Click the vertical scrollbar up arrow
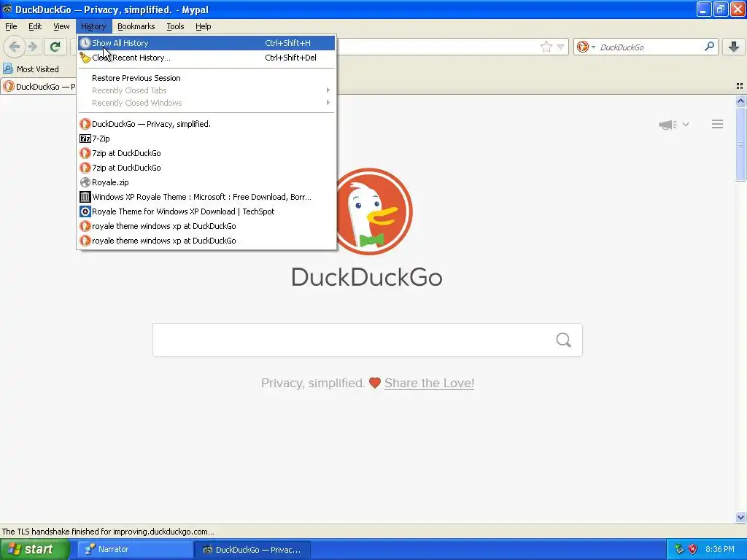This screenshot has width=747, height=560. 740,101
